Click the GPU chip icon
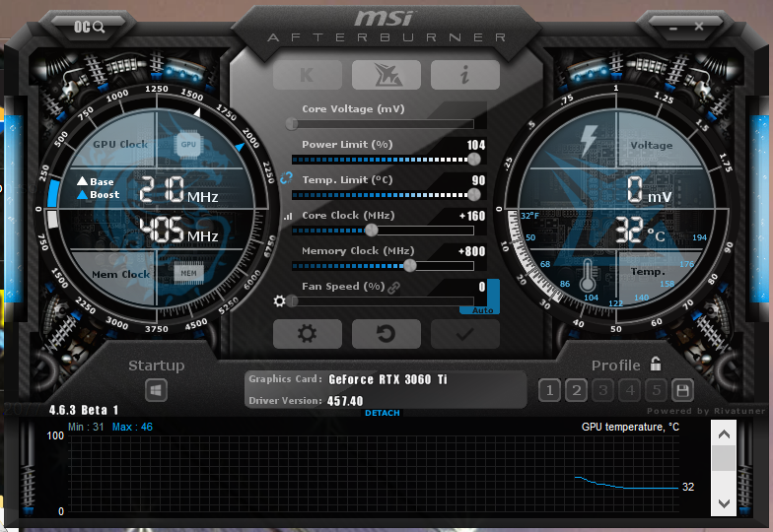773x532 pixels. (x=188, y=144)
